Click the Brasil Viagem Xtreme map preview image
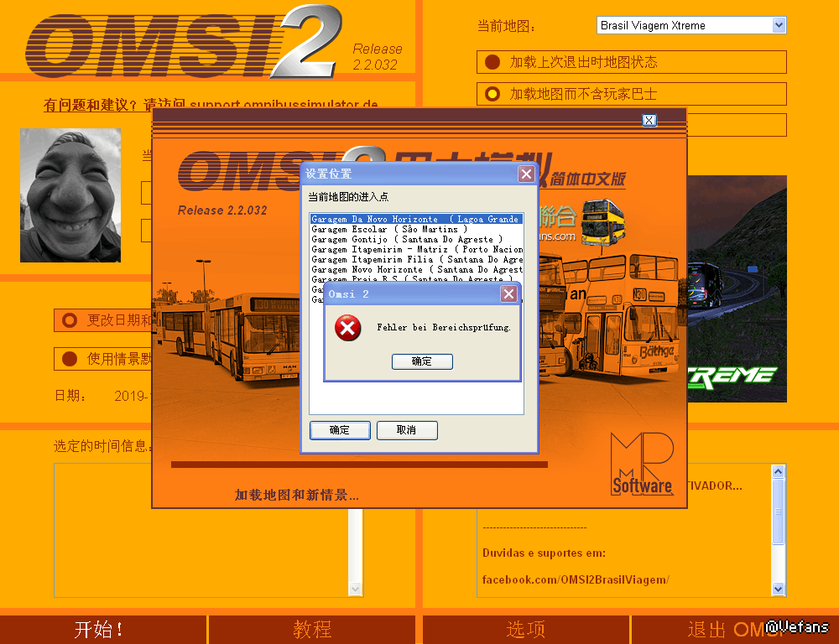Image resolution: width=839 pixels, height=644 pixels. coord(737,288)
